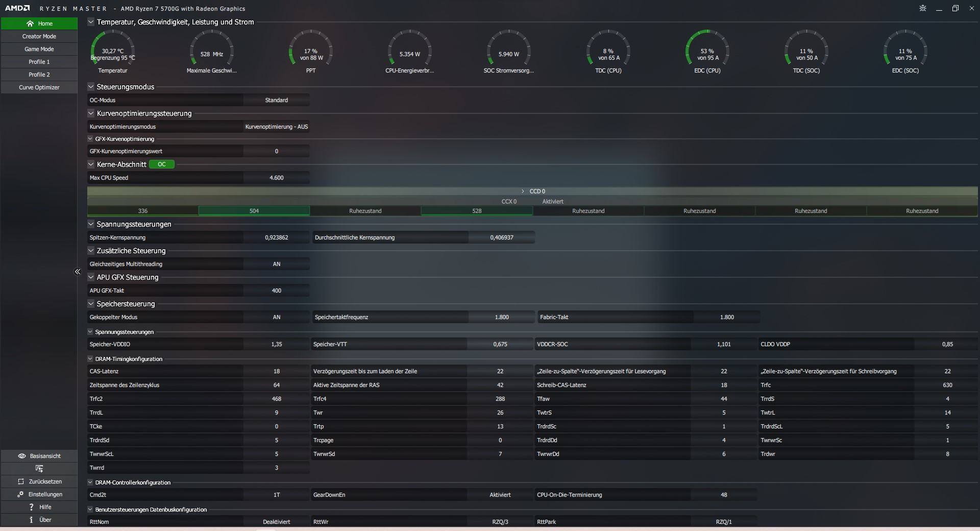Select Profile 2 in sidebar
The width and height of the screenshot is (980, 531).
coord(39,75)
